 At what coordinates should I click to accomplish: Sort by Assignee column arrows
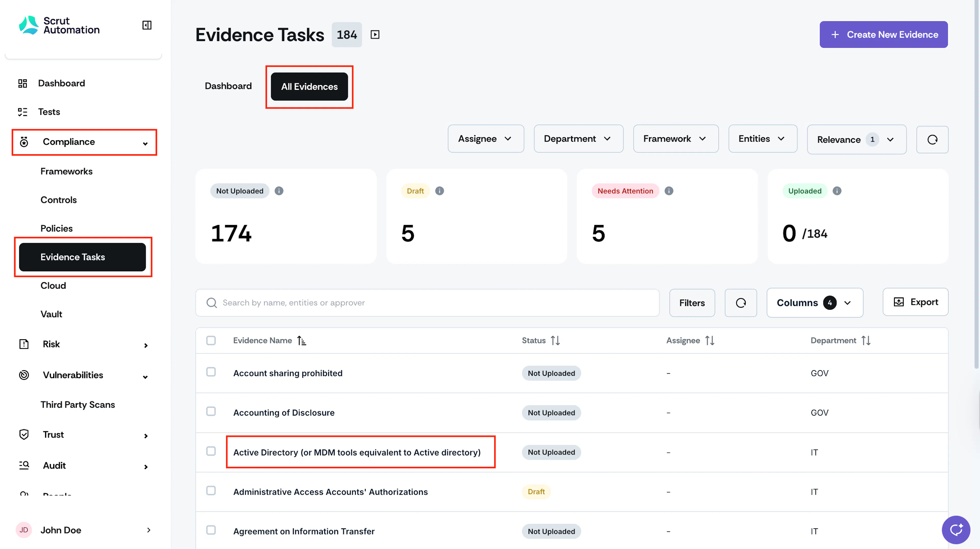pos(709,341)
